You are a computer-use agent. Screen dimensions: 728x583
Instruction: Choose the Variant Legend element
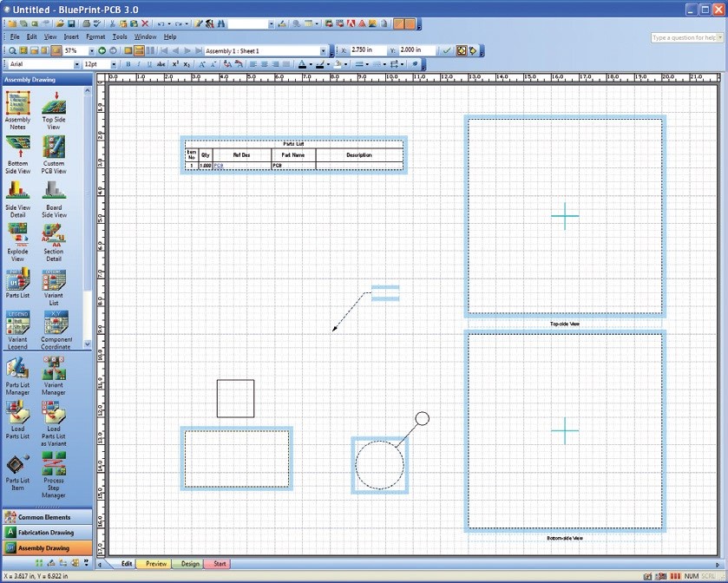(x=17, y=330)
